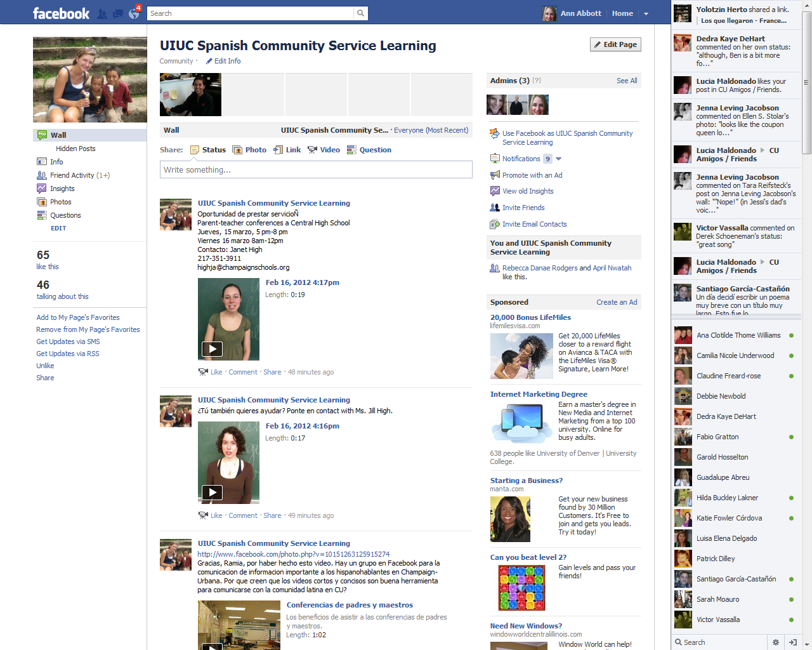This screenshot has width=812, height=650.
Task: Open chat with Fabio Gratton
Action: (735, 437)
